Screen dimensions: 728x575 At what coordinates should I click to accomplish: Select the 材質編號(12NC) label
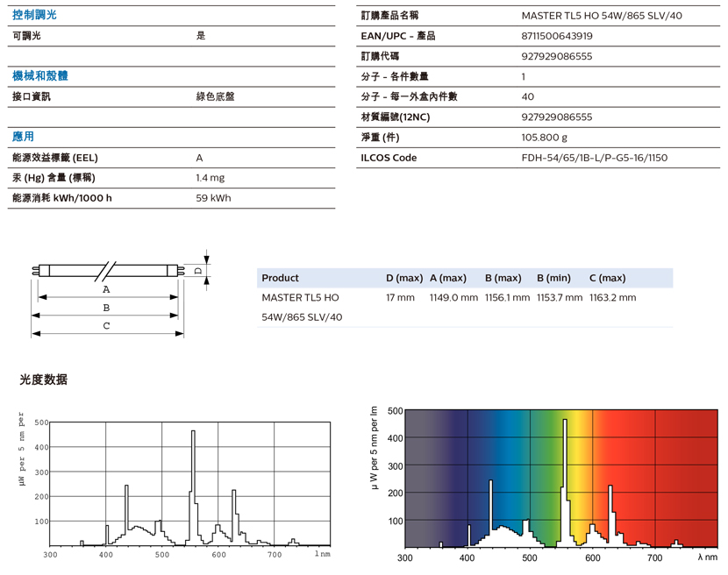coord(396,117)
